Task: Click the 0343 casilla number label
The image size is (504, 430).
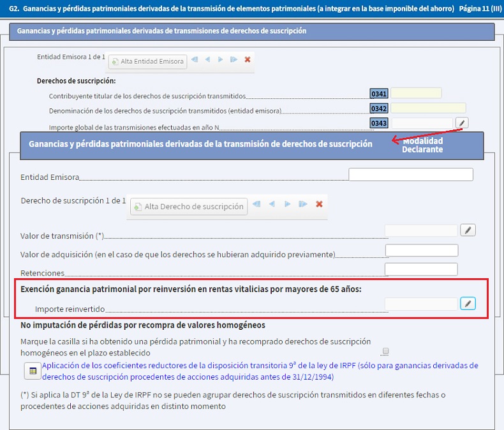Action: [379, 123]
